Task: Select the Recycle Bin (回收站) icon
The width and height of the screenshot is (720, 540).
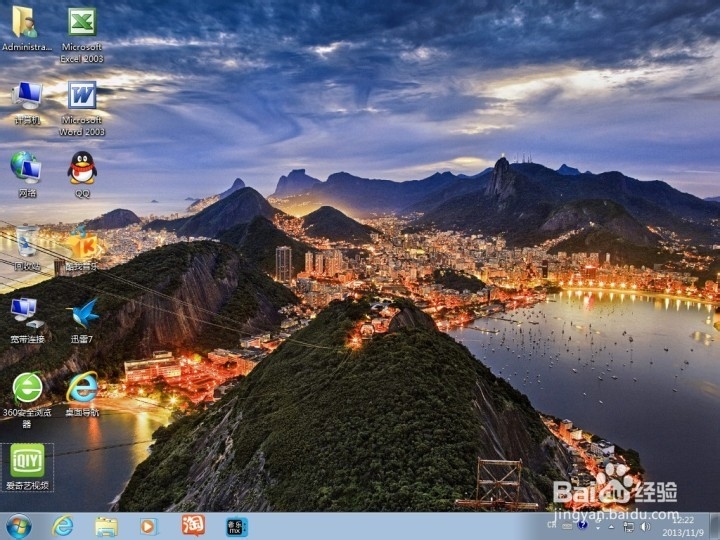Action: coord(27,247)
